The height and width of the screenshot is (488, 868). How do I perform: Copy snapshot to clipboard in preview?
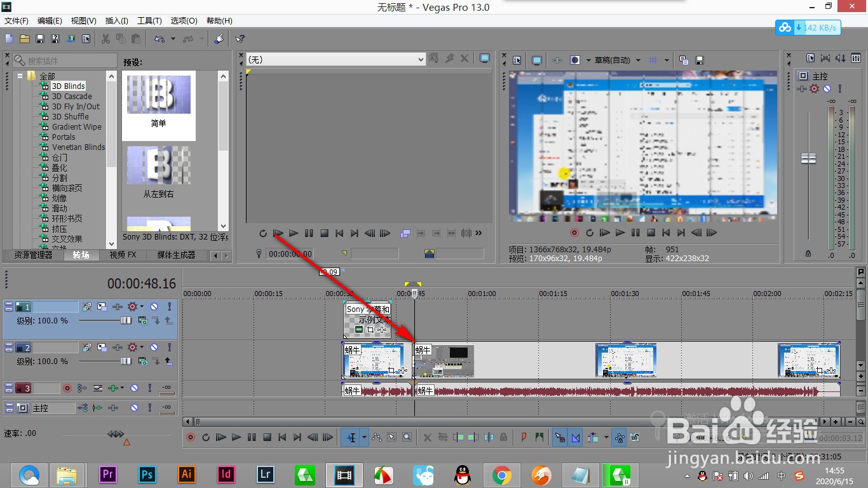684,60
